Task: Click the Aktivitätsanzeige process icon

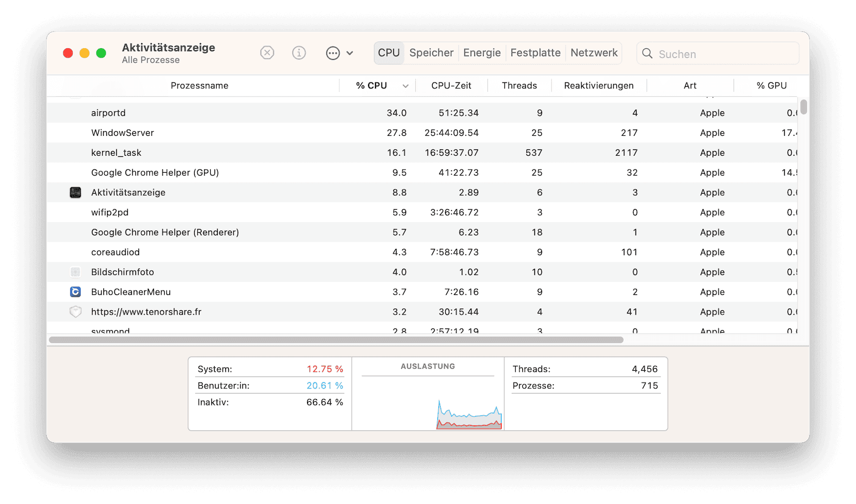Action: pos(75,193)
